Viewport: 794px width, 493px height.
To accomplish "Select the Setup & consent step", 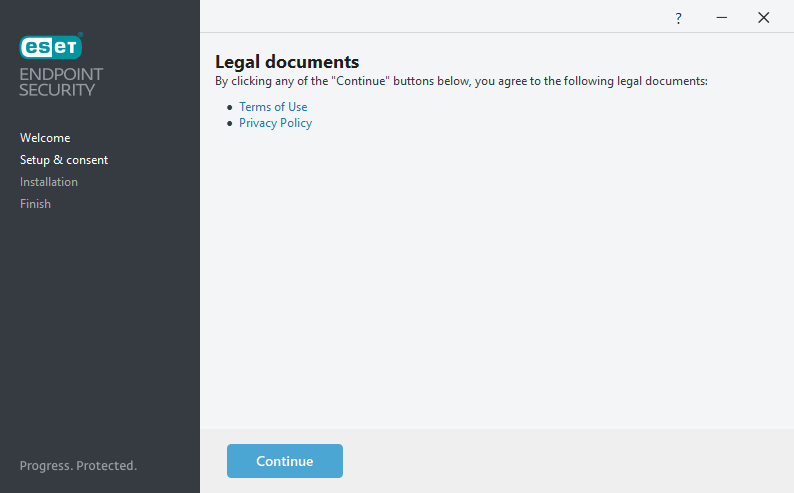I will (64, 160).
